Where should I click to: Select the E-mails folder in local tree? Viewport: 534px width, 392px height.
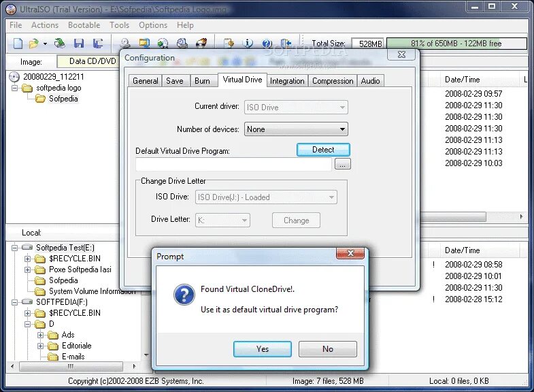[73, 357]
